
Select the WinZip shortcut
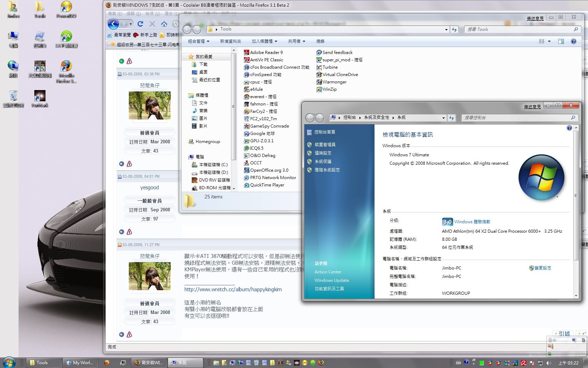coord(327,89)
